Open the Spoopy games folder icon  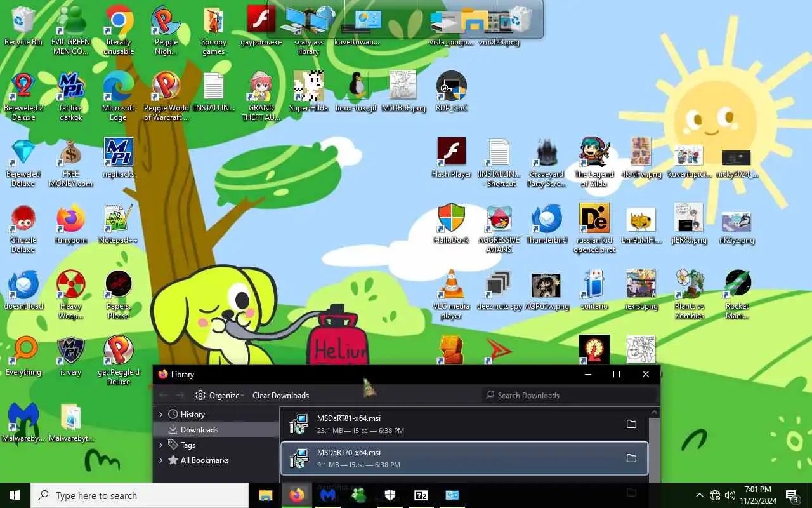pos(214,30)
